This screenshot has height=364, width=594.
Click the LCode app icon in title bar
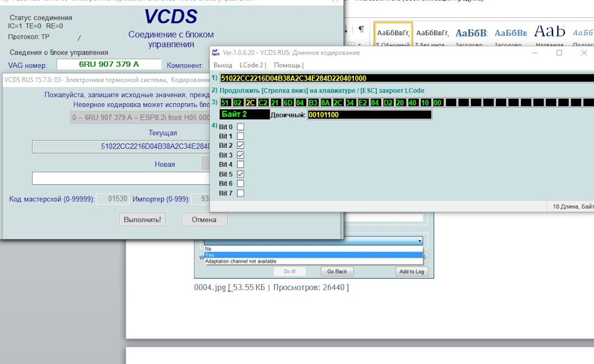(215, 52)
